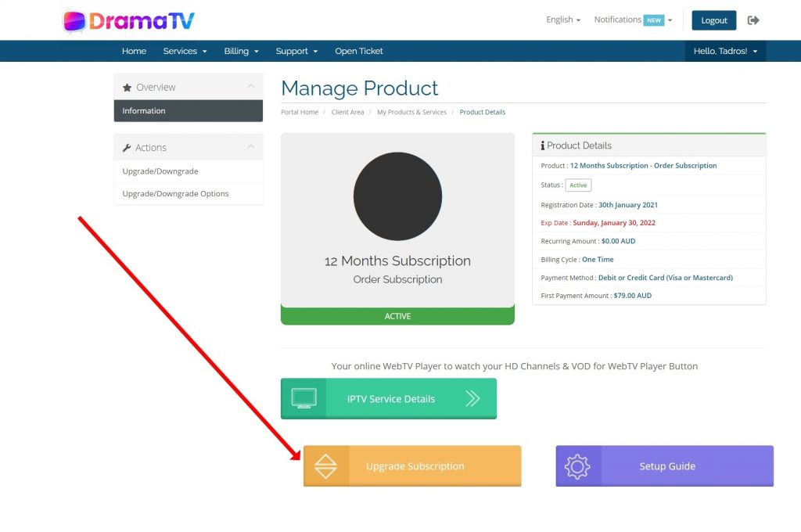Open the Notifications dropdown
The width and height of the screenshot is (801, 532).
pos(632,20)
